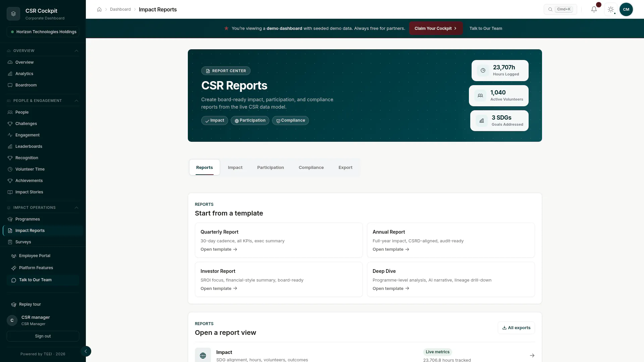Switch to the Impact tab
The height and width of the screenshot is (362, 644).
click(235, 167)
